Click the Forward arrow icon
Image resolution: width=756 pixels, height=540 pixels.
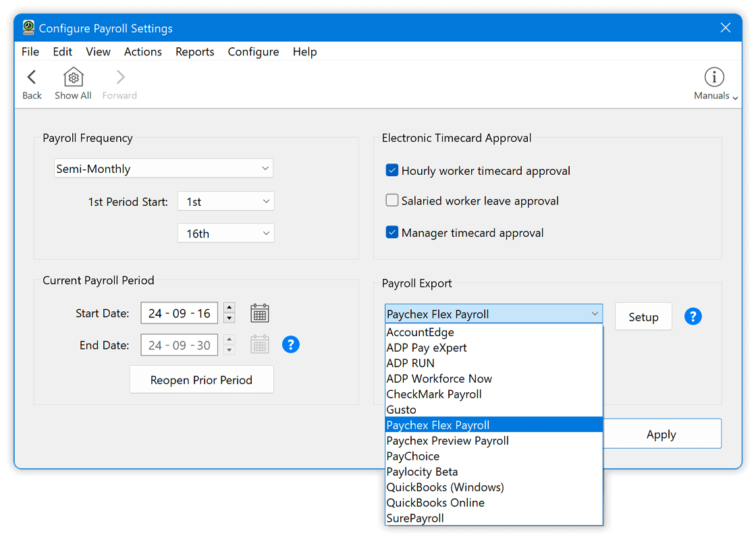(x=120, y=77)
